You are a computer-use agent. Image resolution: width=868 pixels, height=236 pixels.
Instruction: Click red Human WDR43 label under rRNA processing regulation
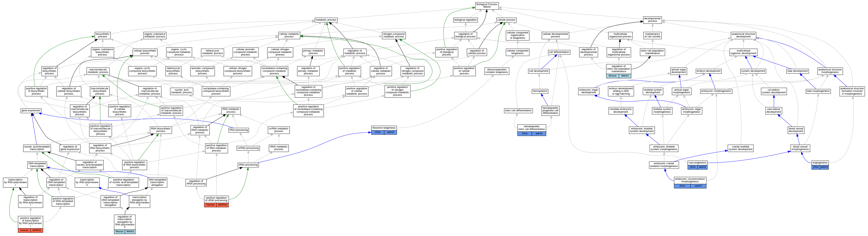(216, 205)
